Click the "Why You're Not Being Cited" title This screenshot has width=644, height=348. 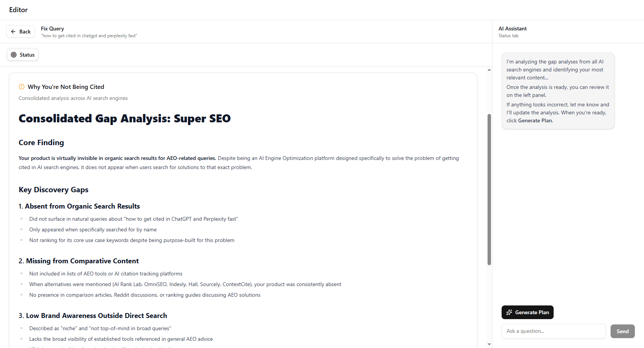pos(66,87)
